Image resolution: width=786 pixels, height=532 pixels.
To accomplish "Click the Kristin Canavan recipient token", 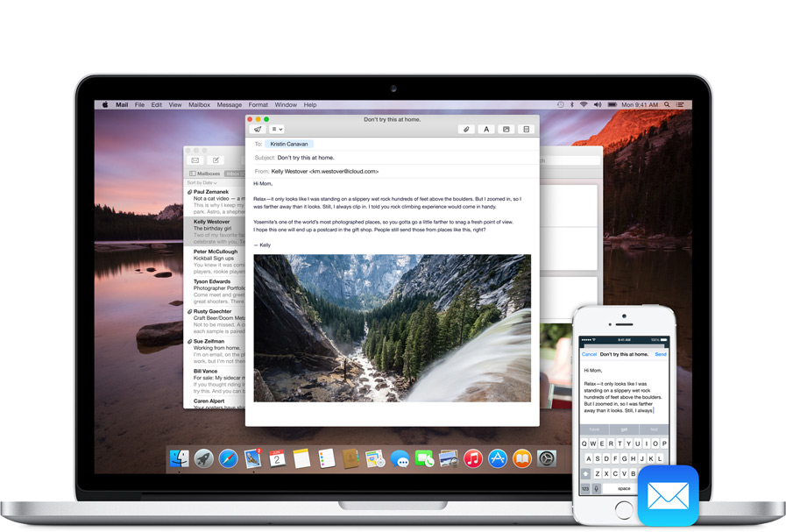I will (289, 144).
